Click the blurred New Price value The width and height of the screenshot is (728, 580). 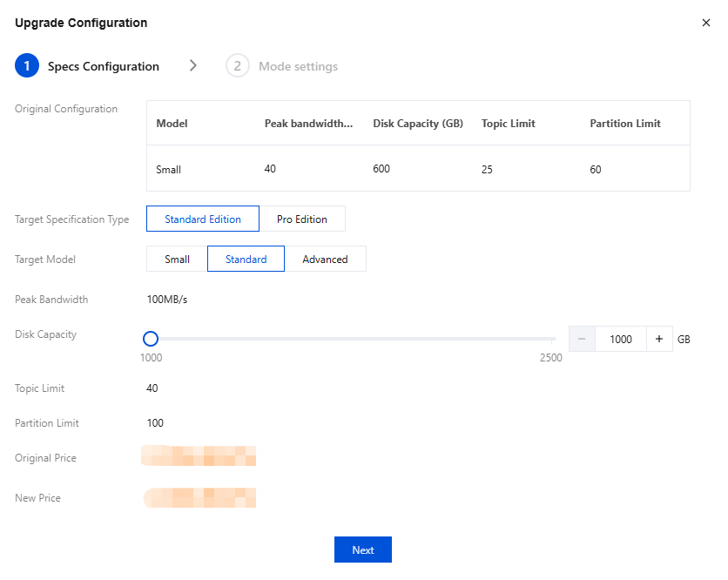point(199,497)
